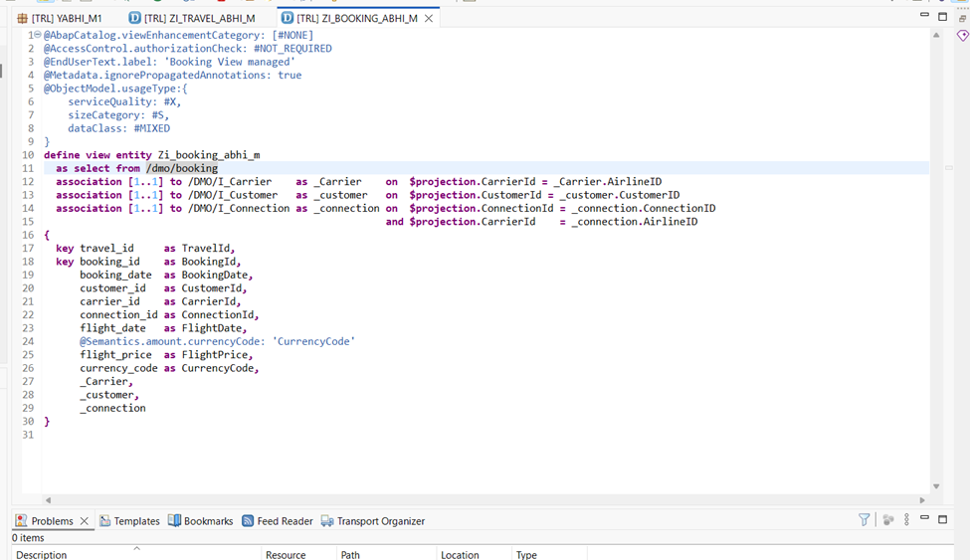The image size is (970, 560).
Task: Click 'Booking View managed' label text
Action: (232, 62)
